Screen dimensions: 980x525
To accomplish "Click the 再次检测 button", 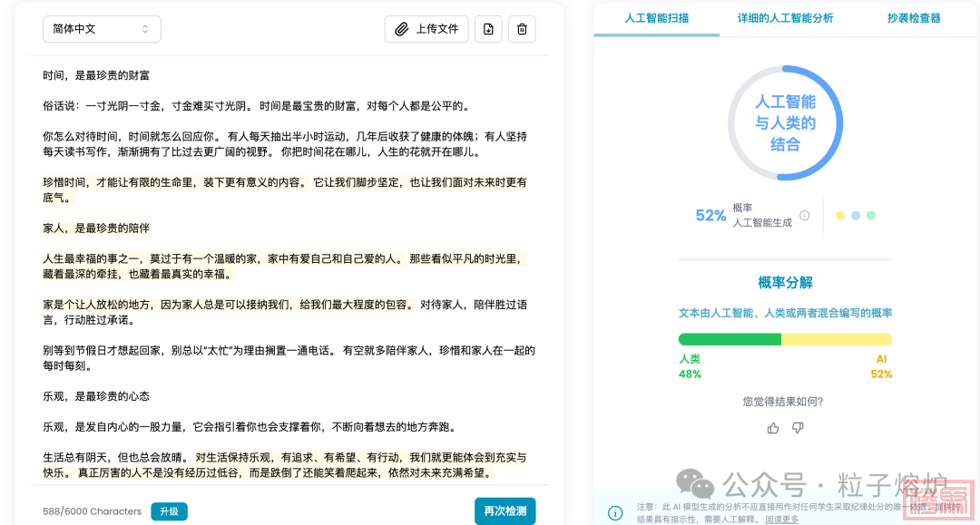I will (505, 511).
